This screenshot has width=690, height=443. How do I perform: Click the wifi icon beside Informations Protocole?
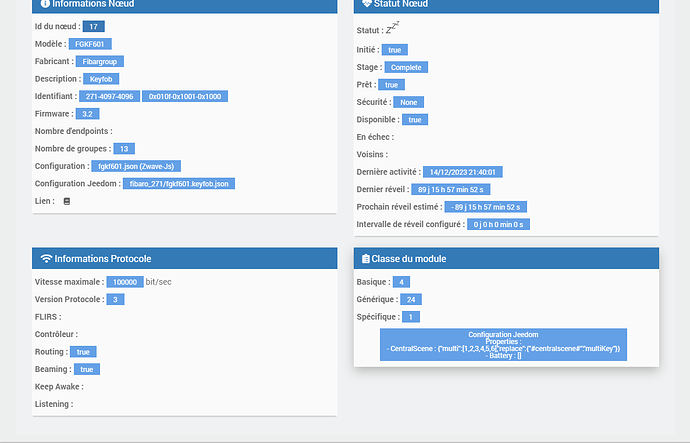[x=46, y=258]
